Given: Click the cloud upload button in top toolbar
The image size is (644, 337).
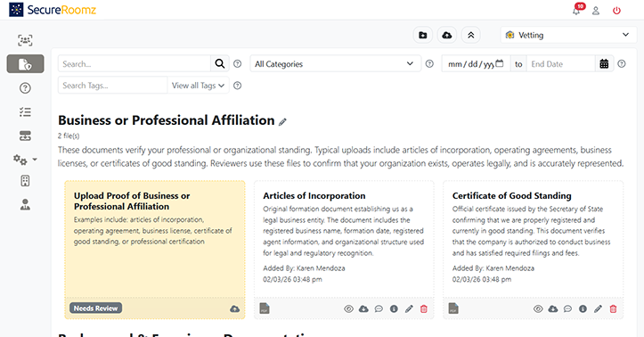Looking at the screenshot, I should pos(447,36).
